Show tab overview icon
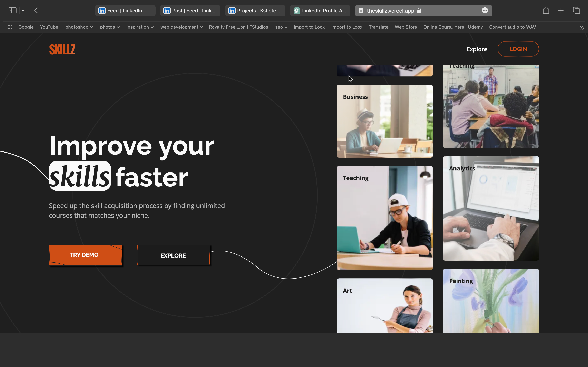The width and height of the screenshot is (588, 367). click(x=576, y=10)
